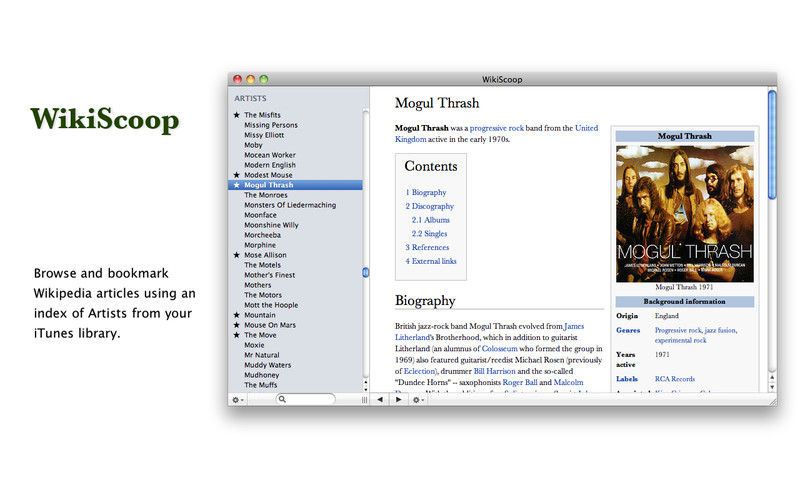Select Moxie in the artists list
This screenshot has height=500, width=800.
(x=254, y=345)
